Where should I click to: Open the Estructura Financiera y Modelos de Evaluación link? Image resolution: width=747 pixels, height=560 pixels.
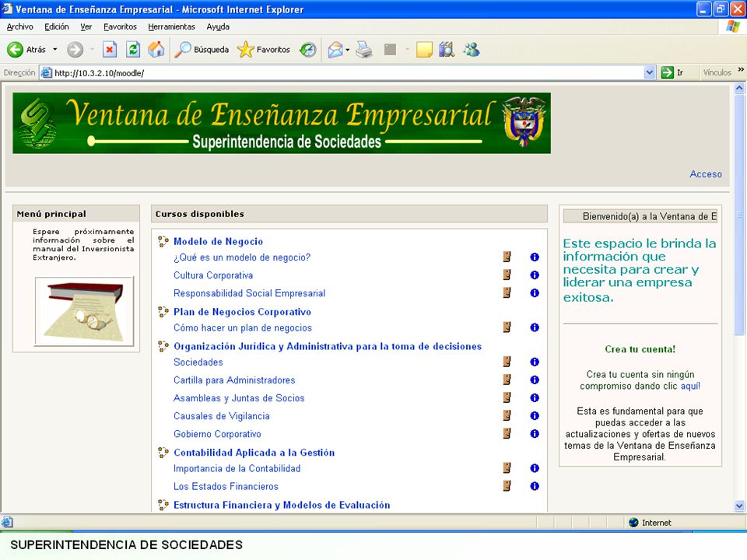[282, 506]
